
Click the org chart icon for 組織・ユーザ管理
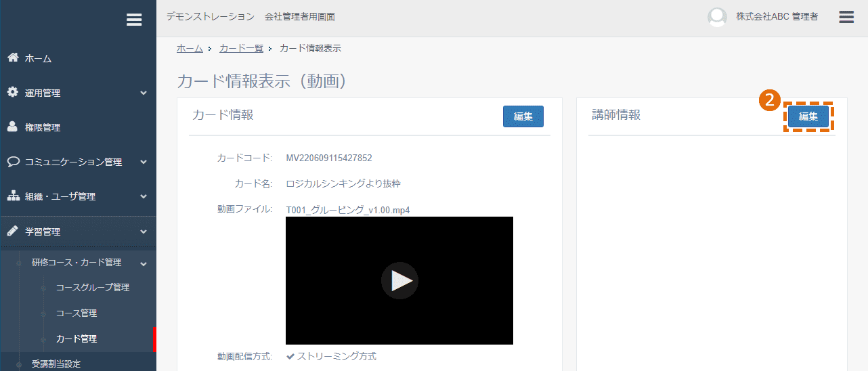[13, 196]
